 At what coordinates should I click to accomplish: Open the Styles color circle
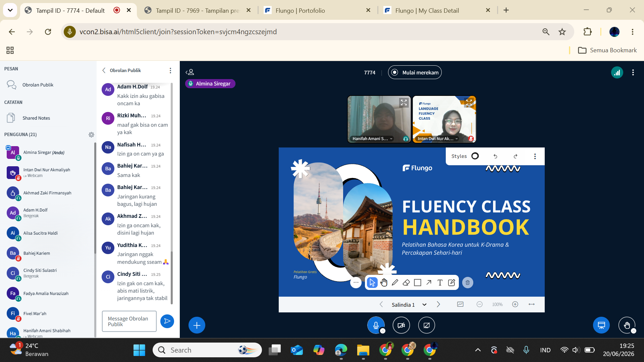click(x=475, y=156)
